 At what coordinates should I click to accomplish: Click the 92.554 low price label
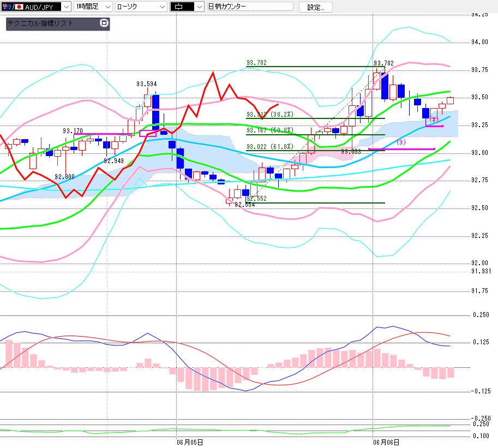[x=244, y=205]
